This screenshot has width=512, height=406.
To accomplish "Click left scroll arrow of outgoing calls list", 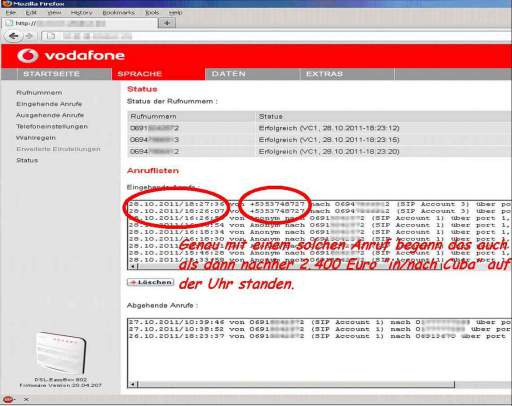I will 133,384.
